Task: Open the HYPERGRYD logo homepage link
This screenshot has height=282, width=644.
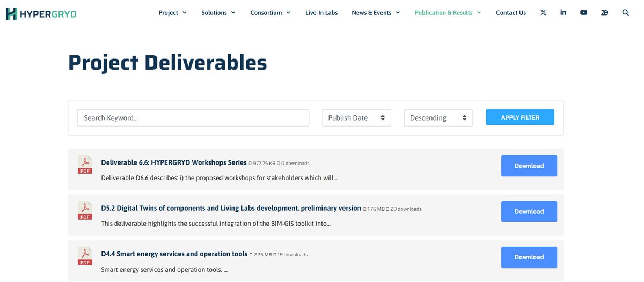Action: pyautogui.click(x=41, y=13)
